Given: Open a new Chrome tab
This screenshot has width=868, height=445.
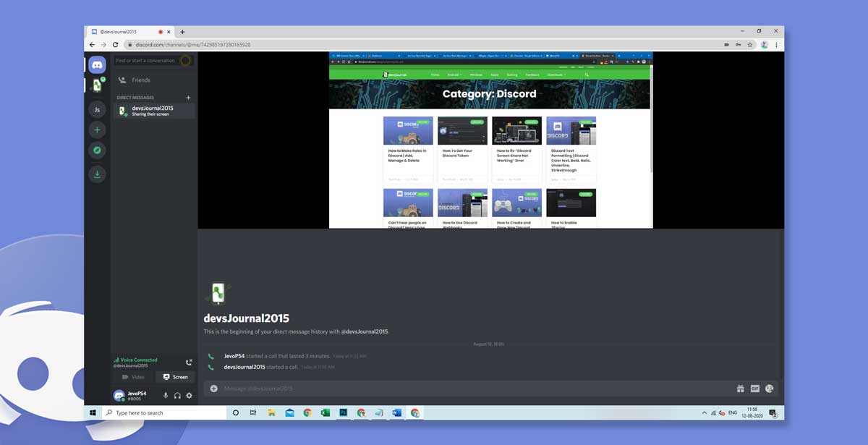Looking at the screenshot, I should (x=182, y=32).
